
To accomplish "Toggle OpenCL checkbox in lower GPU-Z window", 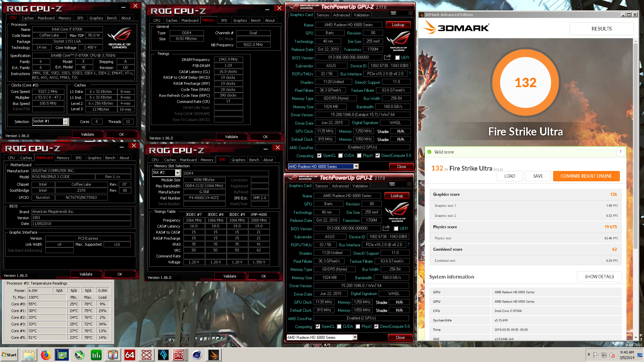I will coord(318,326).
